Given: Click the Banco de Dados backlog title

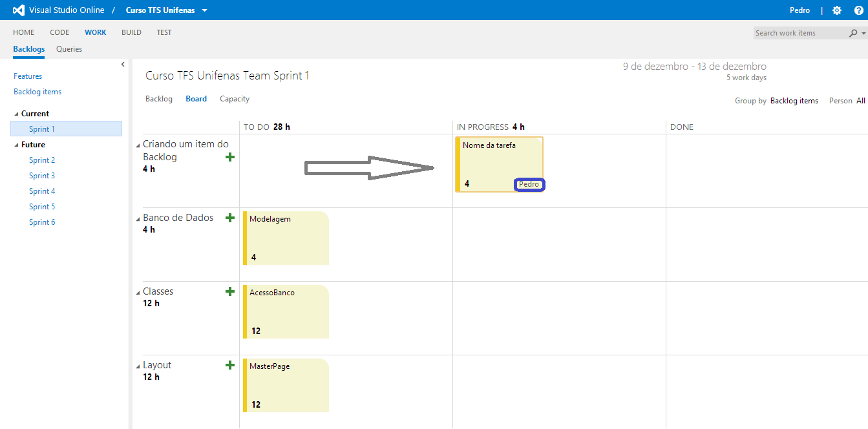Looking at the screenshot, I should click(x=178, y=218).
